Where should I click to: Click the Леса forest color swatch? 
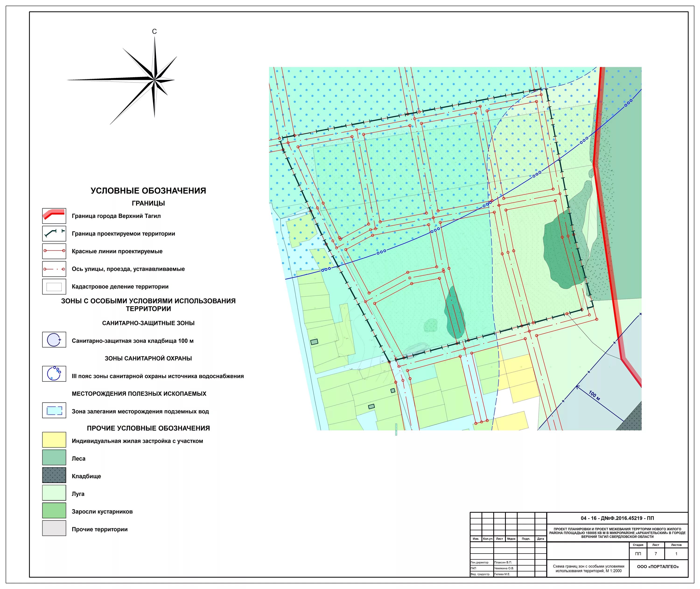[x=54, y=457]
